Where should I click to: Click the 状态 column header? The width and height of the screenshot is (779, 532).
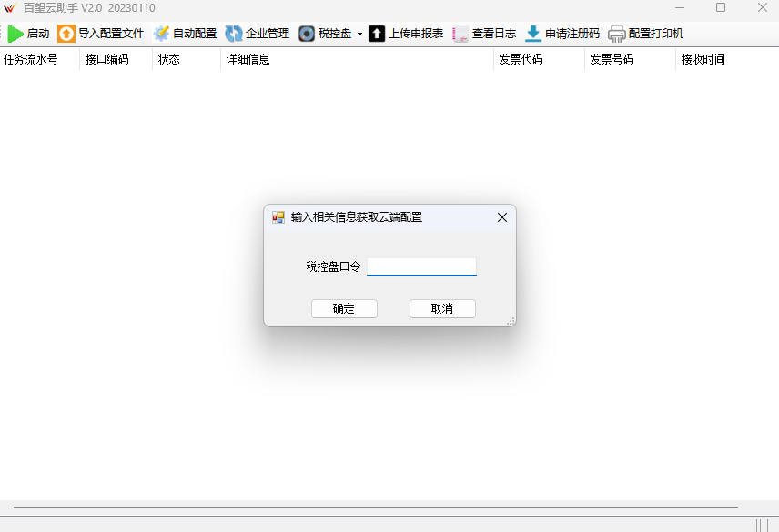(169, 59)
